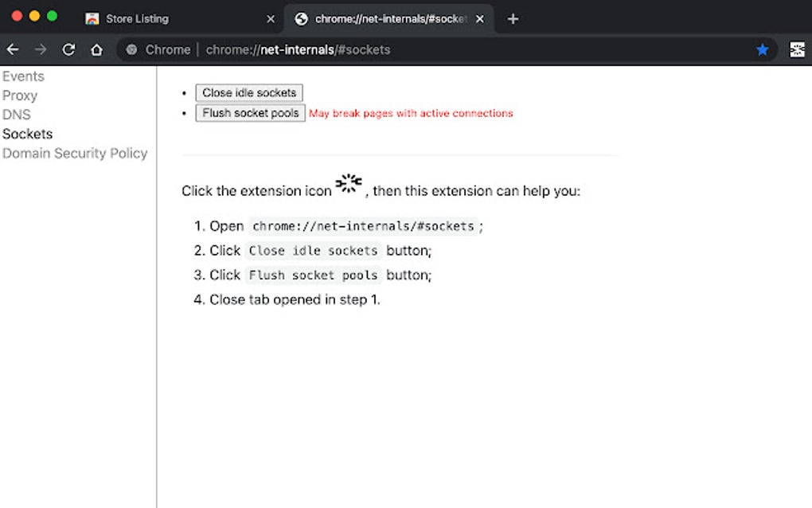
Task: Open the Events section
Action: [x=23, y=76]
